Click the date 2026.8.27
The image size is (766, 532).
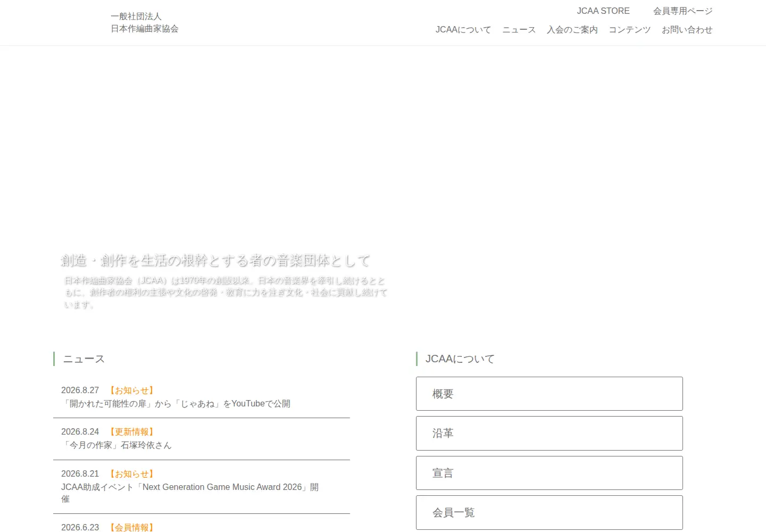[x=80, y=390]
